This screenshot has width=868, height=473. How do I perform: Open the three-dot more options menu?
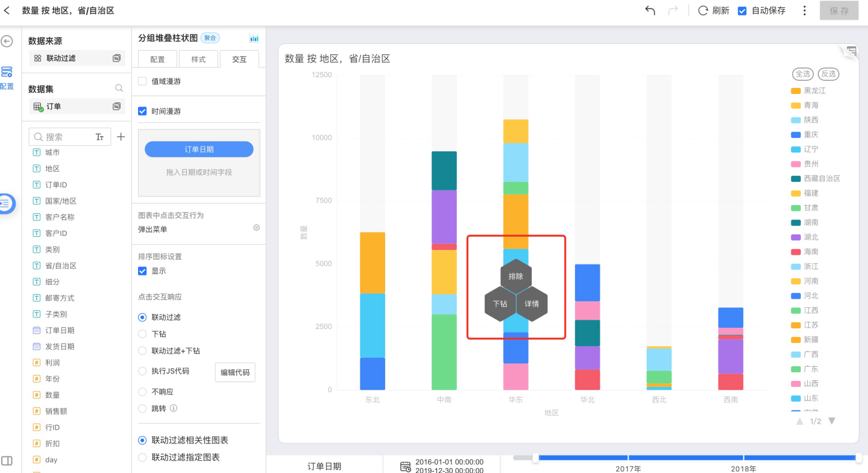804,11
